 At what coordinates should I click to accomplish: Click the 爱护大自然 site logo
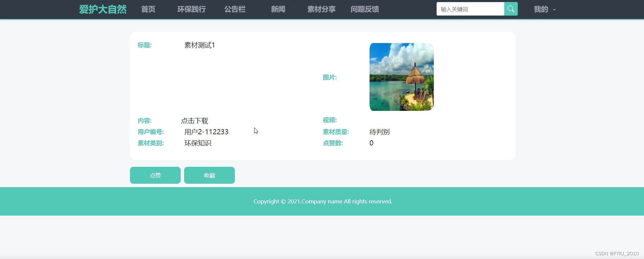(103, 9)
